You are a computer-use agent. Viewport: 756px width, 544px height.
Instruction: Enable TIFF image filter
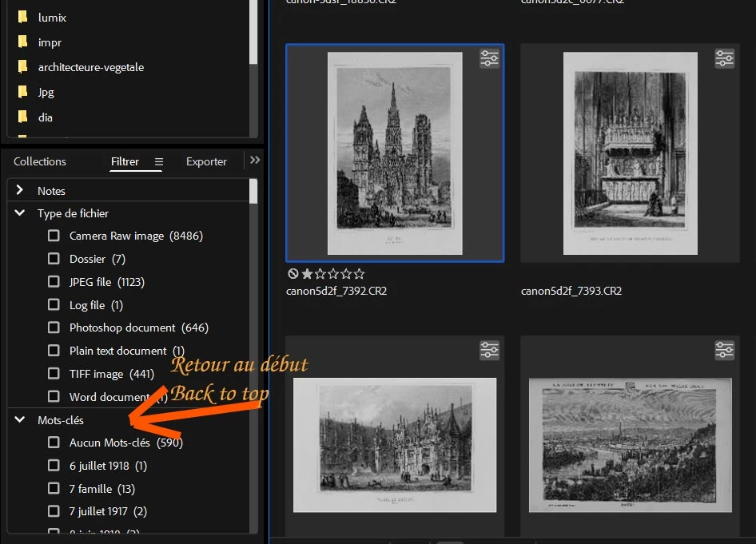pos(54,373)
